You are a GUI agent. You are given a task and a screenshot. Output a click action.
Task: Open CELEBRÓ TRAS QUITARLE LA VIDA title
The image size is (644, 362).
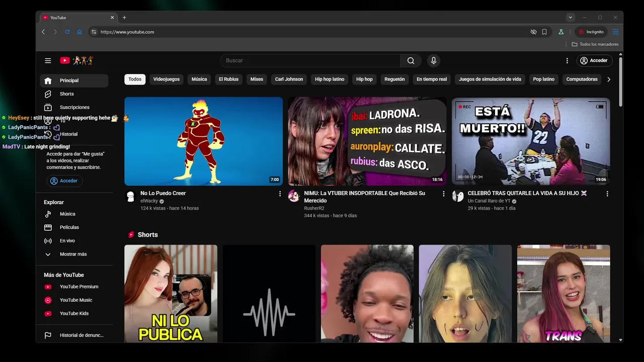[527, 193]
